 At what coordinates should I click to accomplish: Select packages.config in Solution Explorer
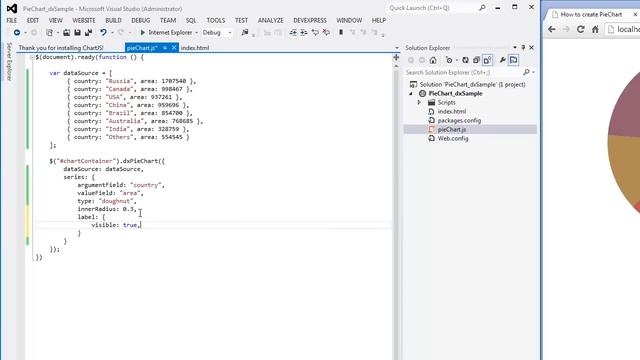coord(459,120)
